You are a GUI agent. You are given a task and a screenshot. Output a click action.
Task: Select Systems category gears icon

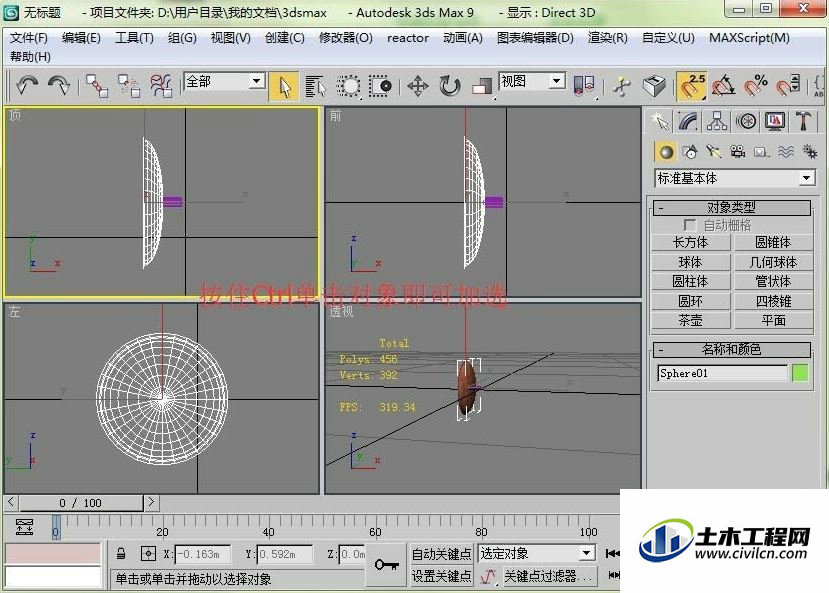pyautogui.click(x=809, y=152)
